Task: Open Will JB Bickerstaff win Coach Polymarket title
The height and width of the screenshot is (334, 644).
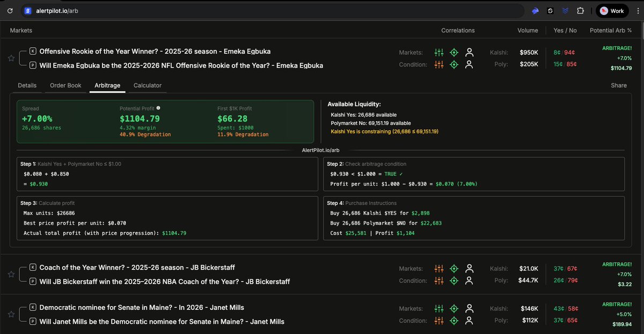Action: 165,281
